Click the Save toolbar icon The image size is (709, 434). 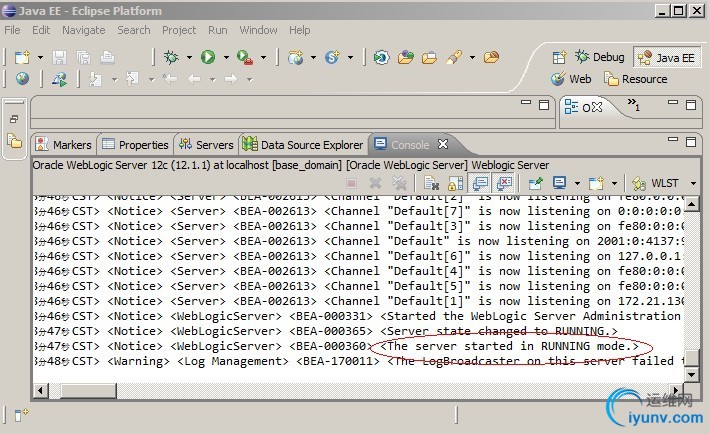coord(59,57)
